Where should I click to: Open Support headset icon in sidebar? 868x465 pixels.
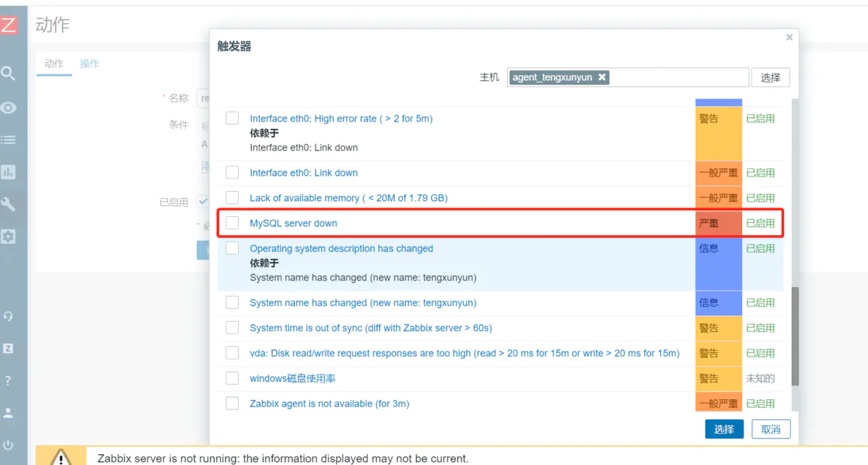pos(8,316)
